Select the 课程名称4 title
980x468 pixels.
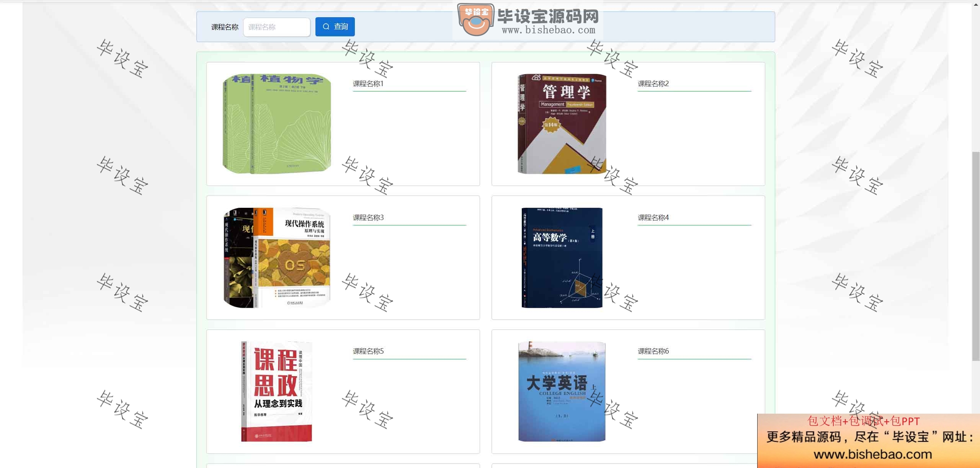click(x=653, y=217)
